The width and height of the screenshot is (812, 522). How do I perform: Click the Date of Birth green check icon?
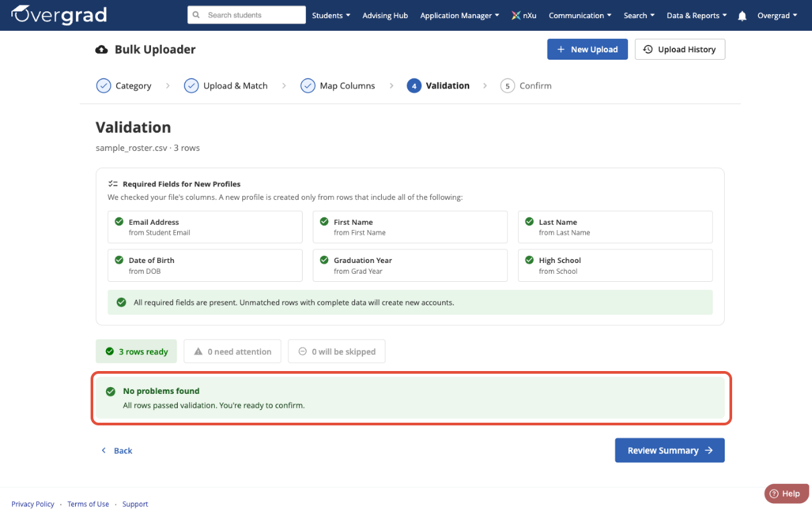point(119,260)
